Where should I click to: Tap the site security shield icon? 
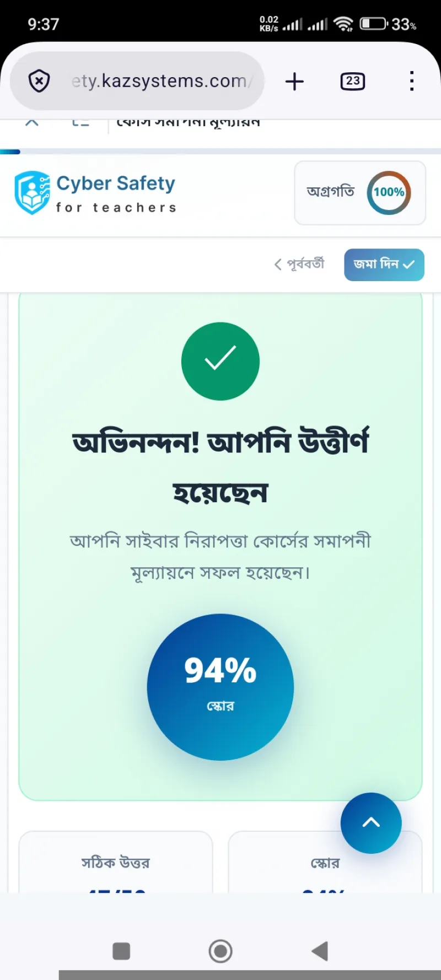coord(39,82)
